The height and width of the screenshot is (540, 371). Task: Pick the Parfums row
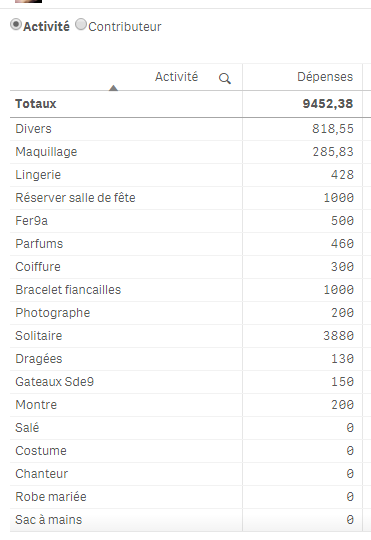tap(186, 244)
